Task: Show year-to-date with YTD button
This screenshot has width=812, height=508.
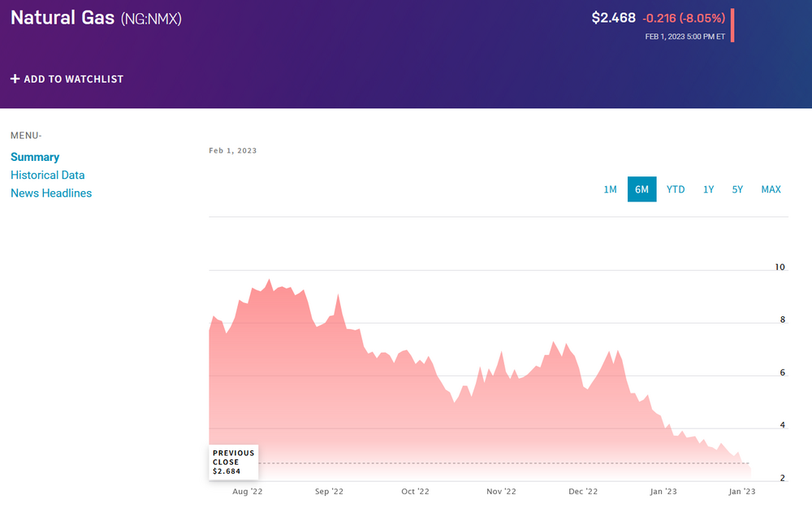Action: coord(676,189)
